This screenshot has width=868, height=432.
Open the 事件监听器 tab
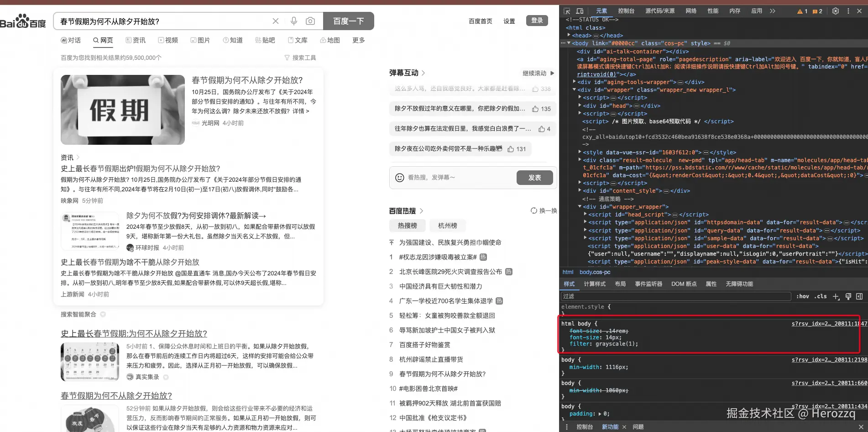(x=648, y=284)
